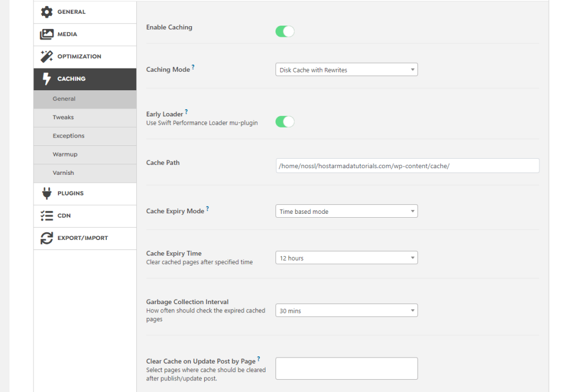Click the CDN checklist icon
The height and width of the screenshot is (392, 570).
point(47,215)
